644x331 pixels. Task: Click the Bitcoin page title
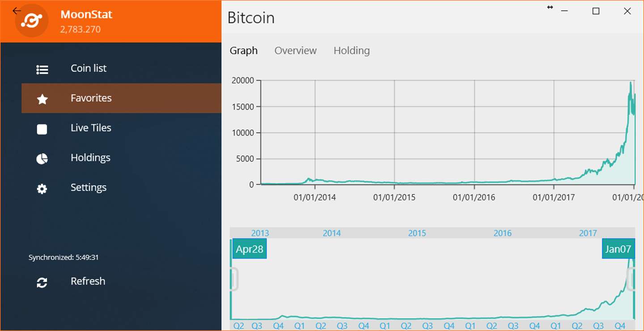coord(251,18)
